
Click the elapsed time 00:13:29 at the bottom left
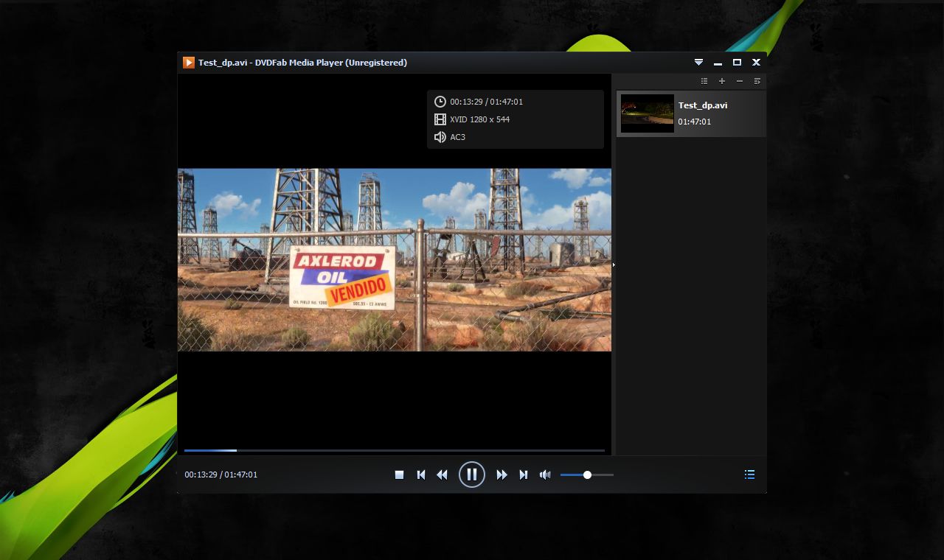coord(201,475)
